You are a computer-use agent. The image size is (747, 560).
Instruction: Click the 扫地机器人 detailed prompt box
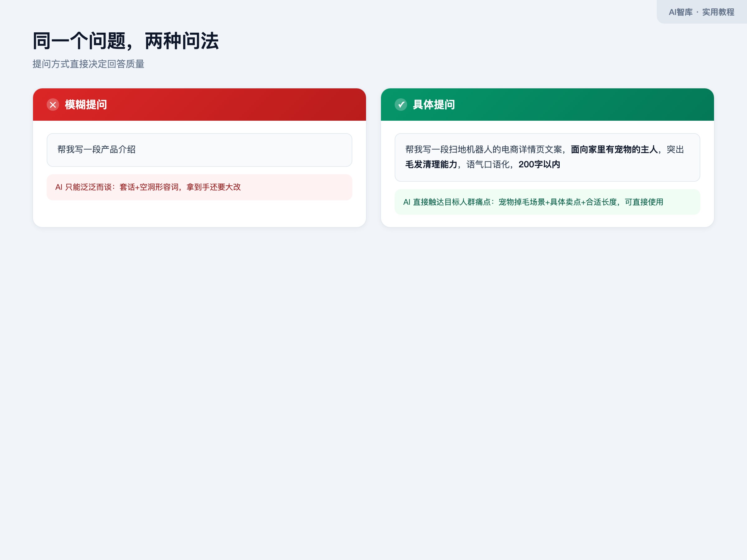pos(547,157)
